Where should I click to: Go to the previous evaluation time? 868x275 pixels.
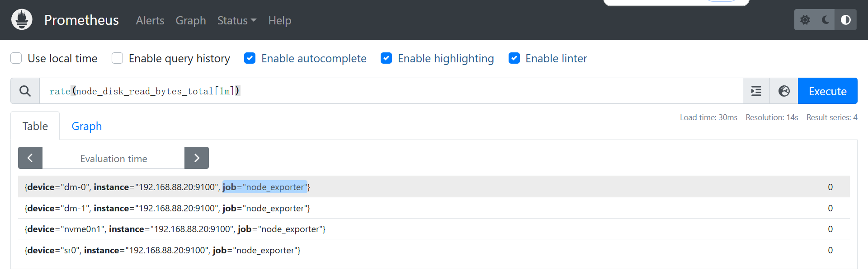(x=30, y=158)
